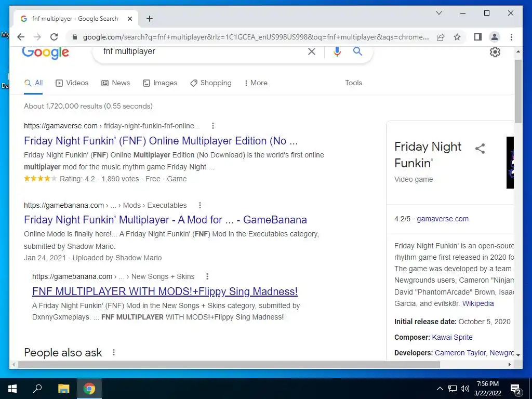Click the scroll-right arrow at bottom
Screen dimensions: 532x399
[509, 364]
